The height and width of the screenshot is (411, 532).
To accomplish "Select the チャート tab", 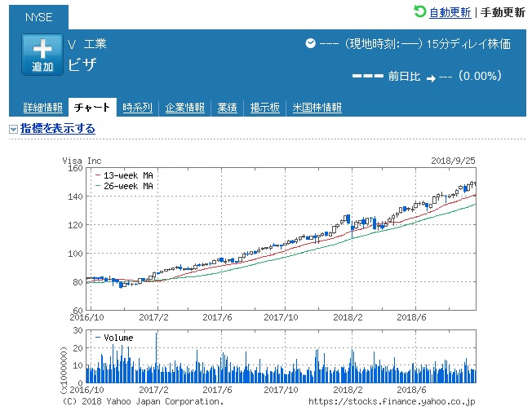I will (x=92, y=107).
